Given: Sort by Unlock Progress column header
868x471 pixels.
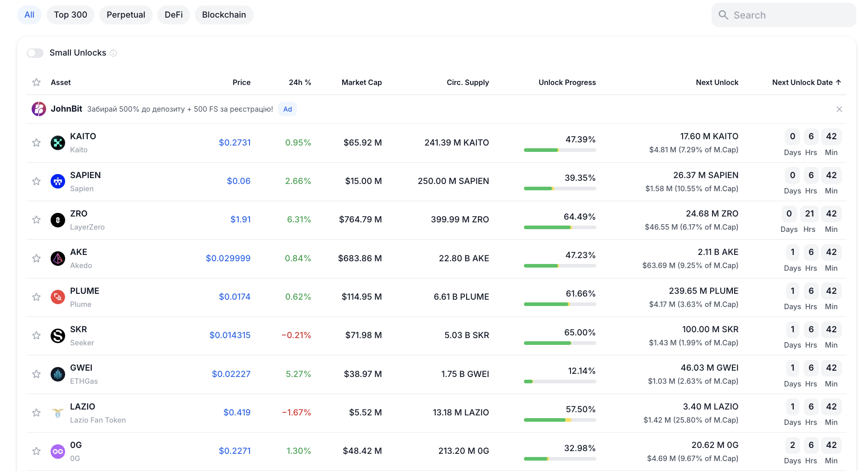Looking at the screenshot, I should click(x=567, y=82).
